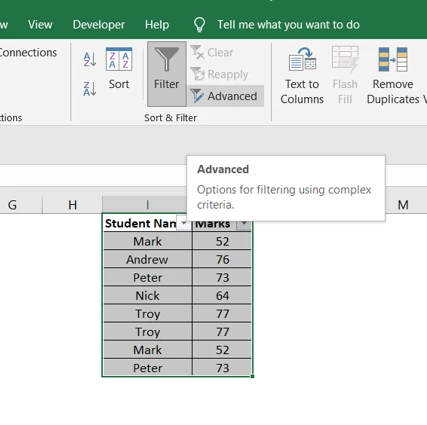The height and width of the screenshot is (425, 427).
Task: Select column M header
Action: pyautogui.click(x=403, y=205)
